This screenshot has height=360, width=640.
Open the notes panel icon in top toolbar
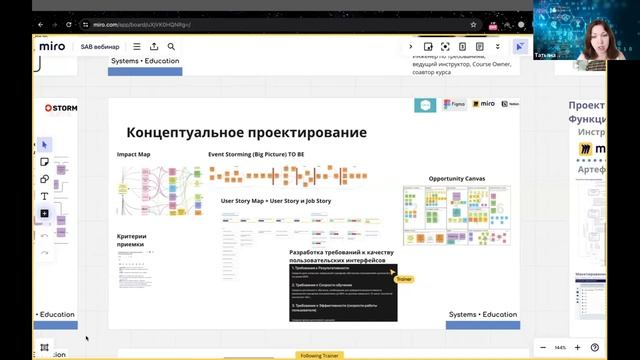point(480,47)
